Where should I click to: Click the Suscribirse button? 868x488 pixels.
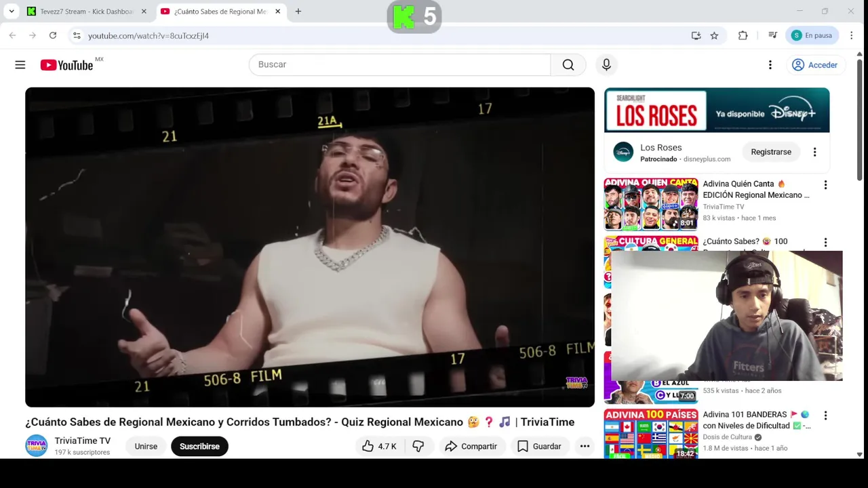(x=199, y=446)
